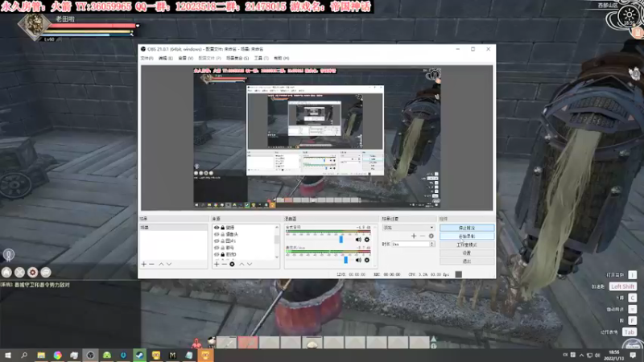Toggle the lock of the third source

click(223, 241)
